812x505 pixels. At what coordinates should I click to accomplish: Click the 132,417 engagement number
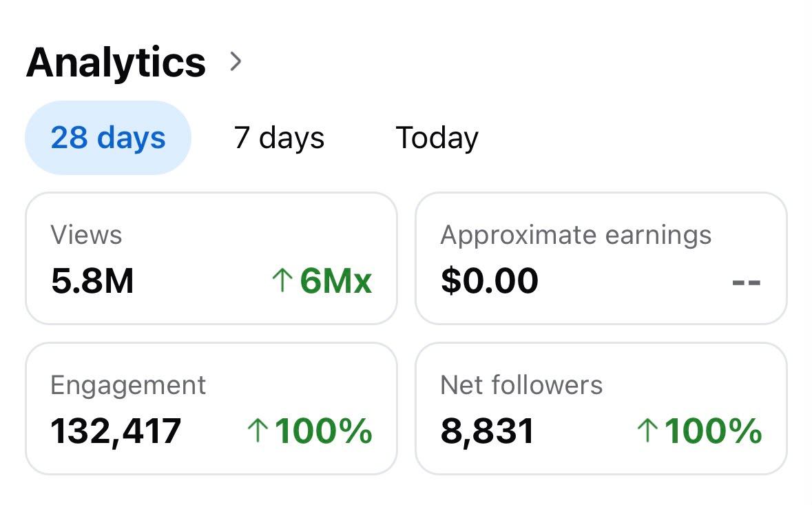pos(116,431)
